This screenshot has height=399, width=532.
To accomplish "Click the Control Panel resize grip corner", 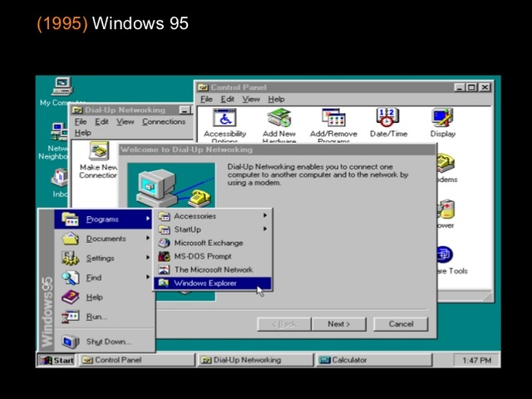I will click(487, 296).
